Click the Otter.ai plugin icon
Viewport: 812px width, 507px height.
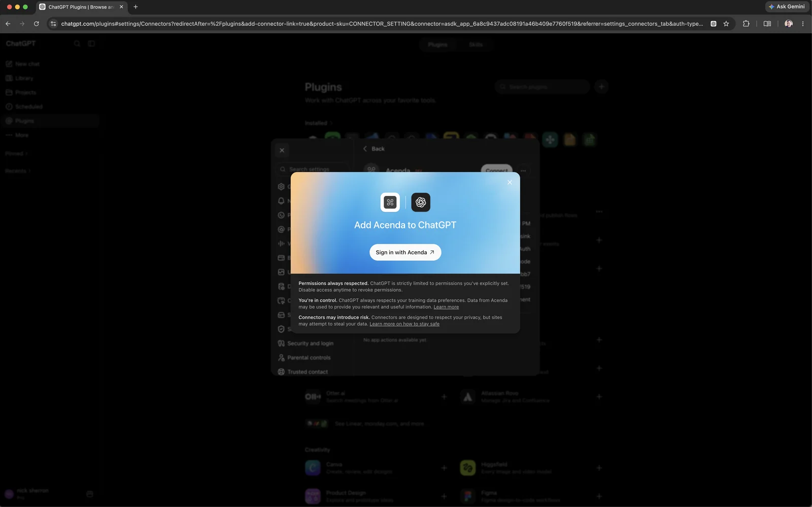point(313,397)
